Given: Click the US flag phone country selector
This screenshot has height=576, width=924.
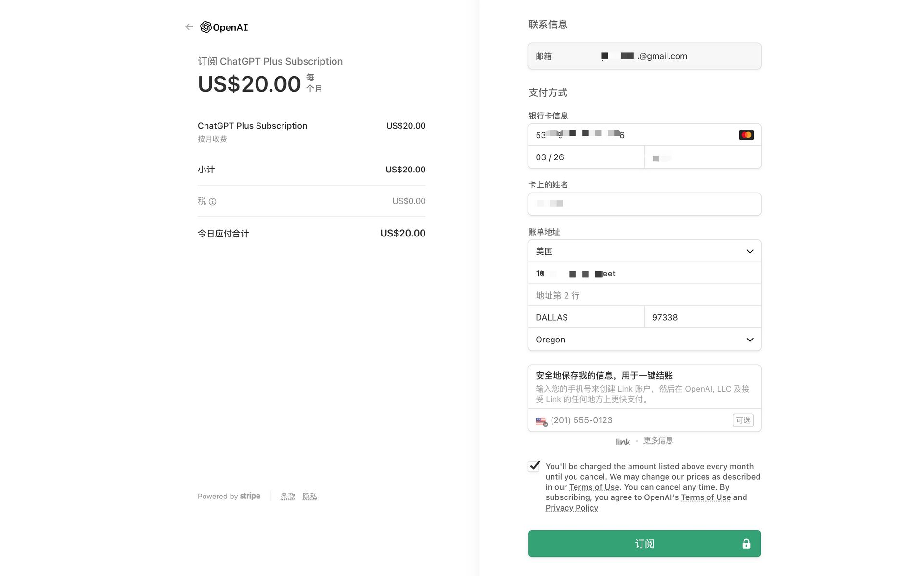Looking at the screenshot, I should point(541,420).
